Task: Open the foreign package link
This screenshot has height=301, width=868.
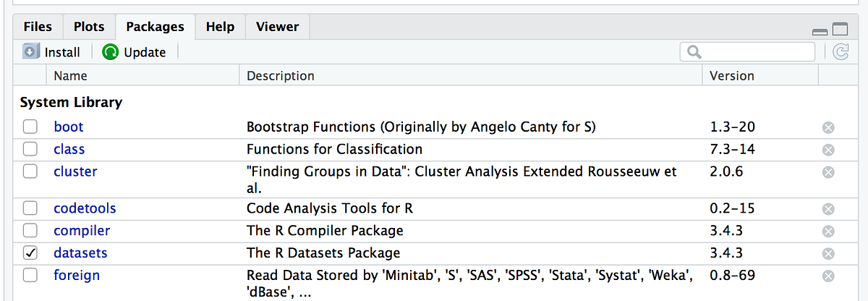Action: pos(77,275)
